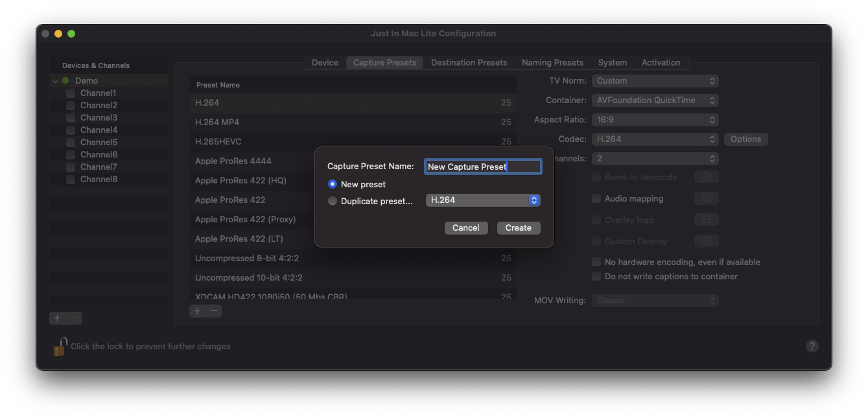Open Audio mapping settings round button
Screen dimensions: 868x418
pos(707,198)
